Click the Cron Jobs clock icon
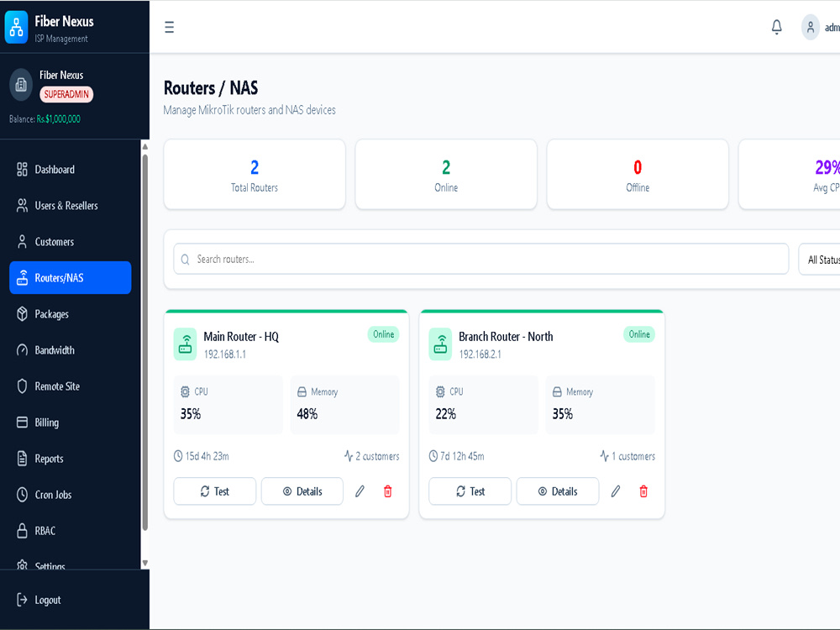The width and height of the screenshot is (840, 630). (x=22, y=495)
